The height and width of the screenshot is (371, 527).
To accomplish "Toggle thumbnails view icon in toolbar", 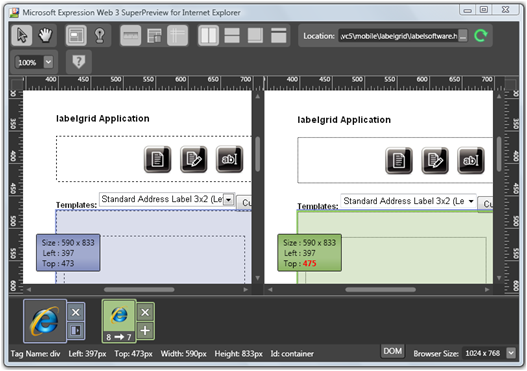I will pos(154,35).
